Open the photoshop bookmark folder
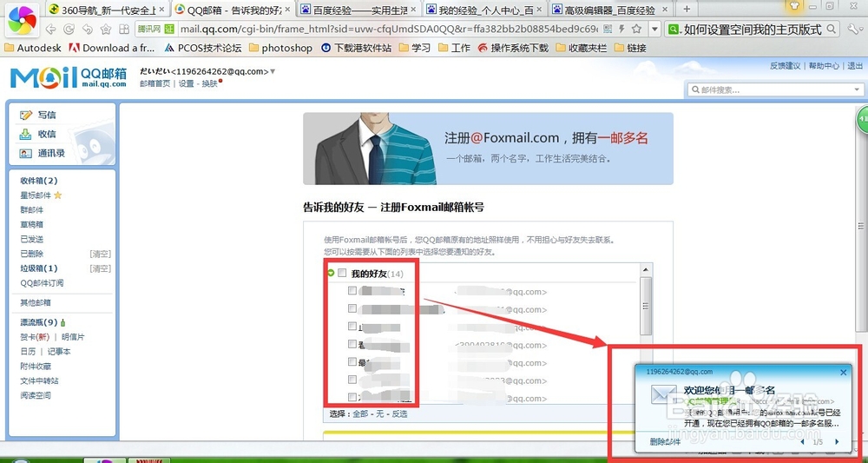868x463 pixels. coord(280,48)
